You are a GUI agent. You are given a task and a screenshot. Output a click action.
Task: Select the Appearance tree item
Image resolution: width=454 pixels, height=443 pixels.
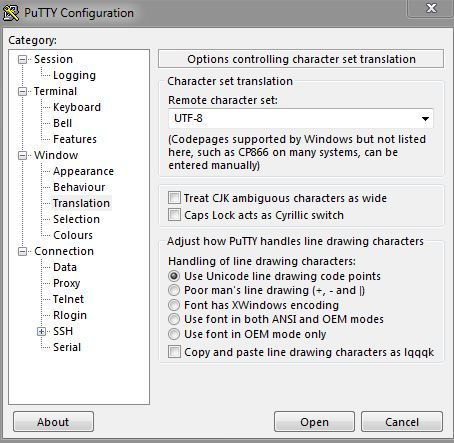tap(83, 171)
